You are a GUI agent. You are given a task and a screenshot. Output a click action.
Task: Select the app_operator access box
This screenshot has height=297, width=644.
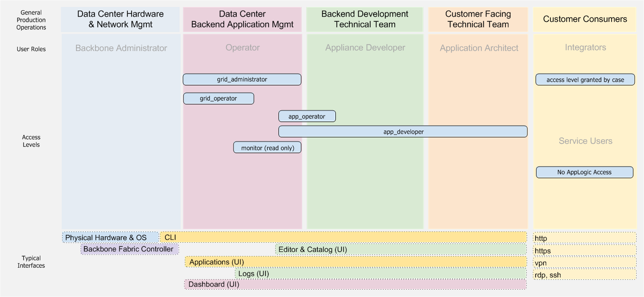coord(307,116)
